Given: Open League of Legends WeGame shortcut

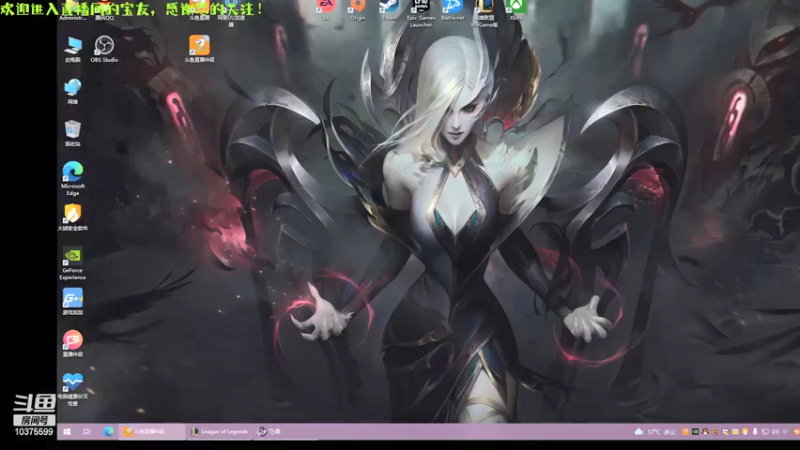Looking at the screenshot, I should coord(484,13).
